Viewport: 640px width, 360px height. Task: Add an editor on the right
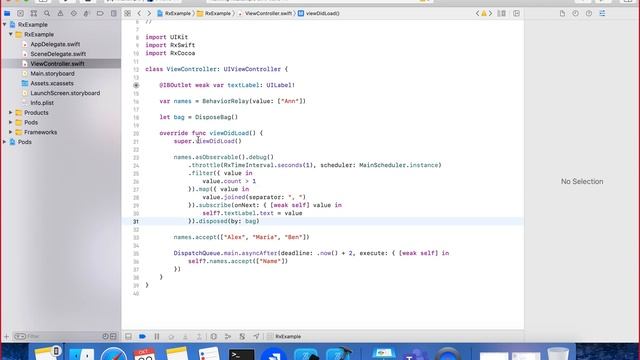(x=516, y=13)
